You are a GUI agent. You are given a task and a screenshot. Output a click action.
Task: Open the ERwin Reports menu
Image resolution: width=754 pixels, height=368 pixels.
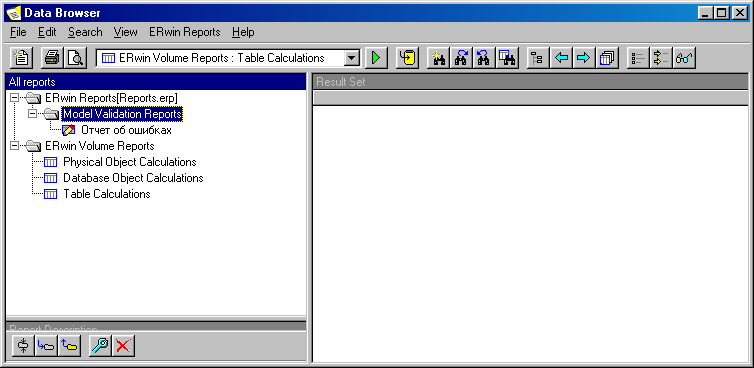(185, 32)
